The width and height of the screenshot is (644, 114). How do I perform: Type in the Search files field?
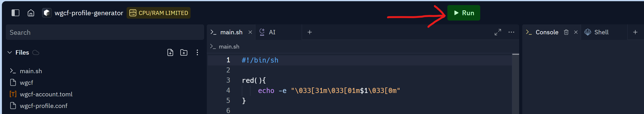click(x=105, y=33)
